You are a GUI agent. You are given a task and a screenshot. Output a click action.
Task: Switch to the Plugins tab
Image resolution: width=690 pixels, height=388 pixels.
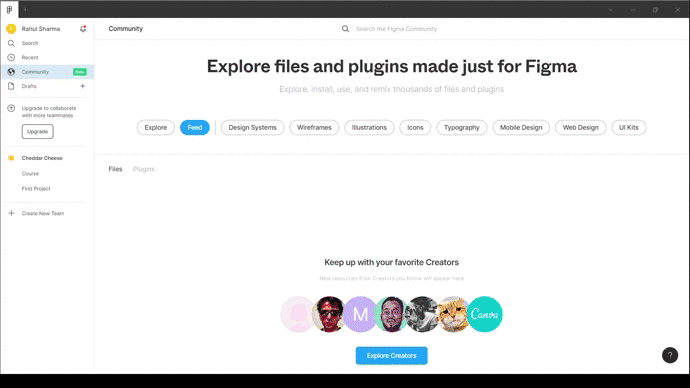(x=144, y=169)
